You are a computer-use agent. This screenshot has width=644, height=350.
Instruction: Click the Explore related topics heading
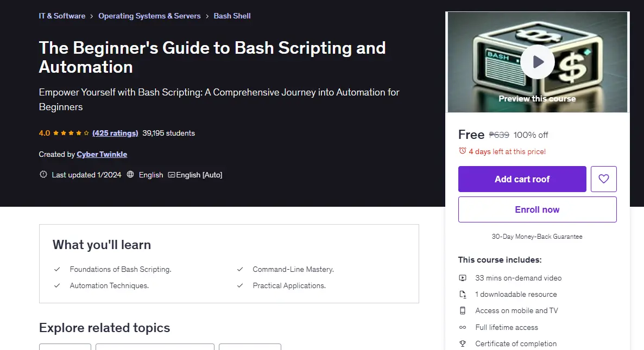[104, 327]
